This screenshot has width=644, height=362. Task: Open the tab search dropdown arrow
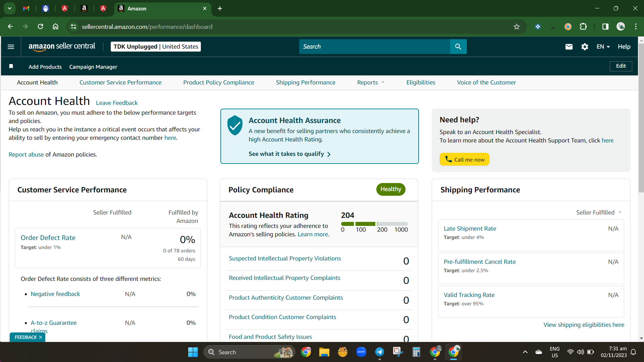[9, 8]
